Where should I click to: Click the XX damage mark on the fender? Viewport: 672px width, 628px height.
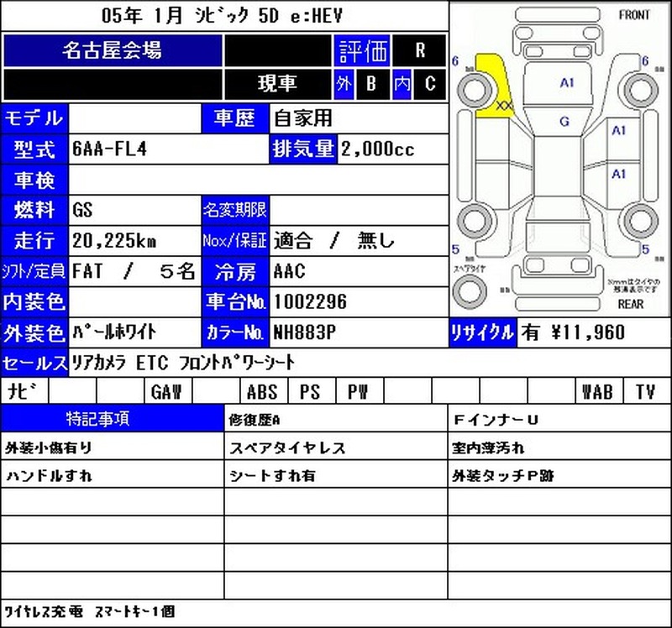(505, 104)
